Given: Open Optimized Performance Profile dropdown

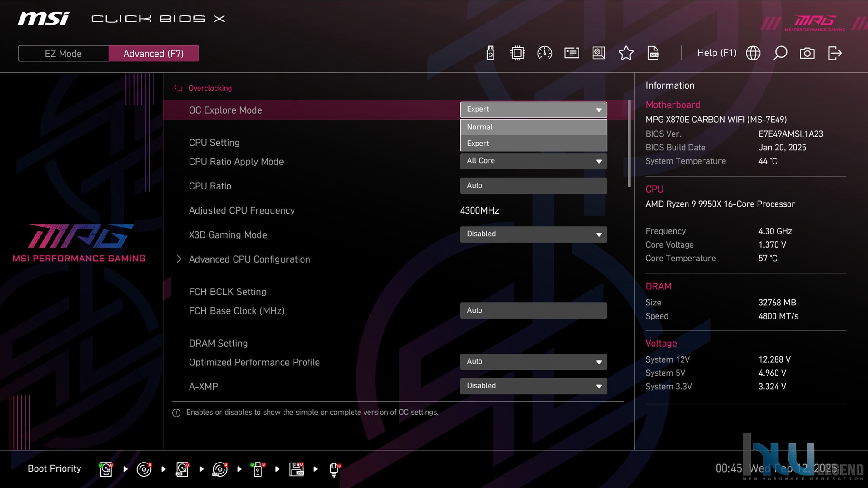Looking at the screenshot, I should pyautogui.click(x=533, y=362).
